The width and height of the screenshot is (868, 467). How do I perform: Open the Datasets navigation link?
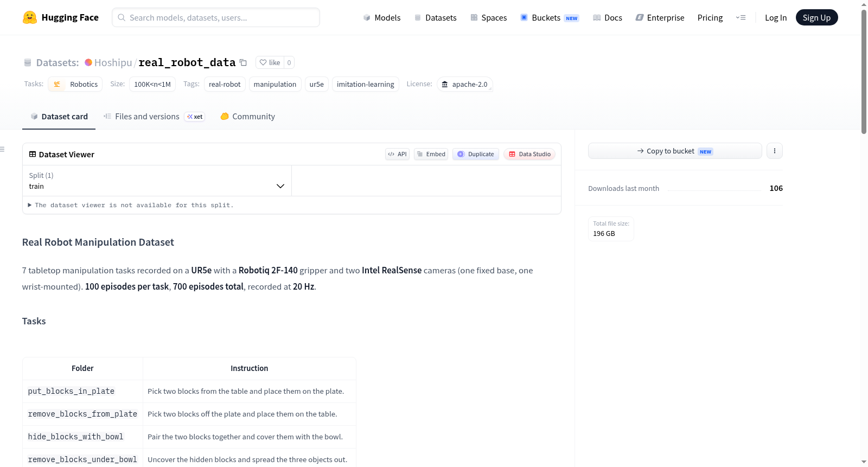[436, 18]
